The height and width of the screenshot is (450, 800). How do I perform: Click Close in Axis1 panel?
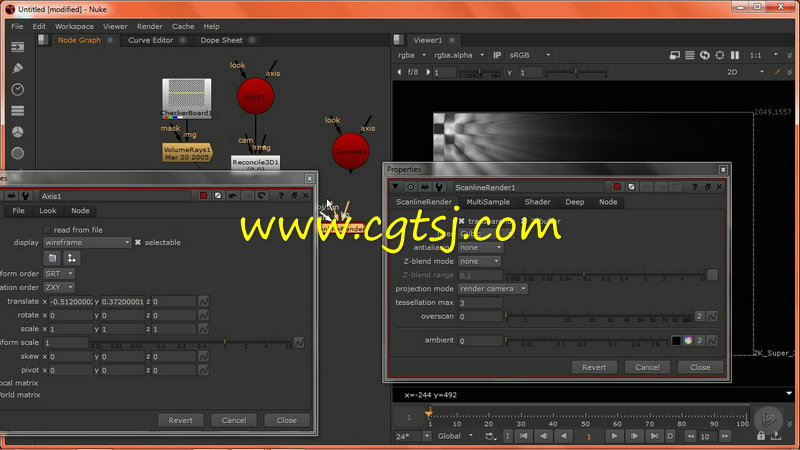[287, 420]
